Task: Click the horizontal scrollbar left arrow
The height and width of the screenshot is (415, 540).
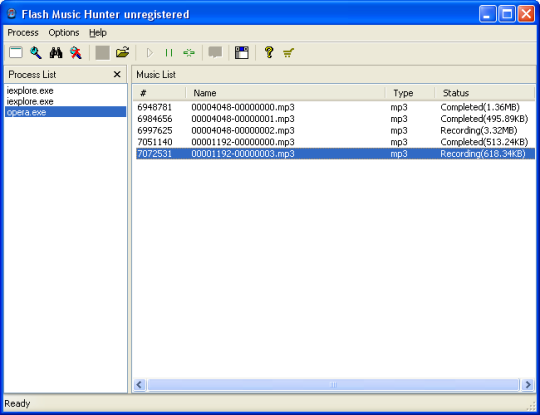Action: click(139, 384)
